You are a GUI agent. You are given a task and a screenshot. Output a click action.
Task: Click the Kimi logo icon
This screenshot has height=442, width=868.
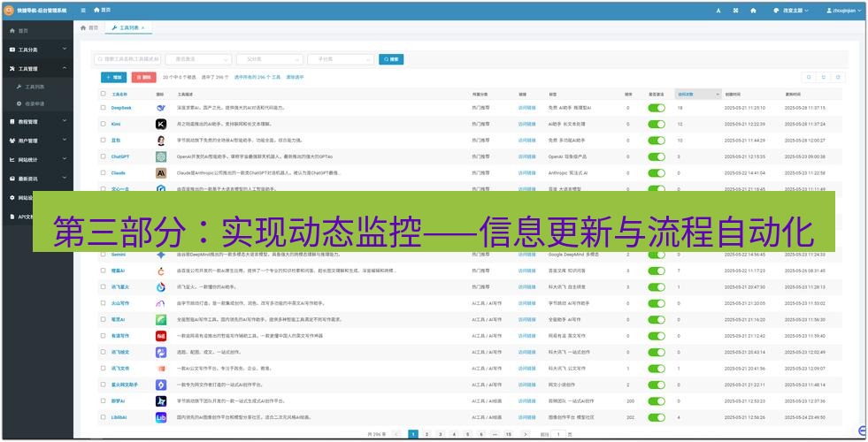coord(160,124)
